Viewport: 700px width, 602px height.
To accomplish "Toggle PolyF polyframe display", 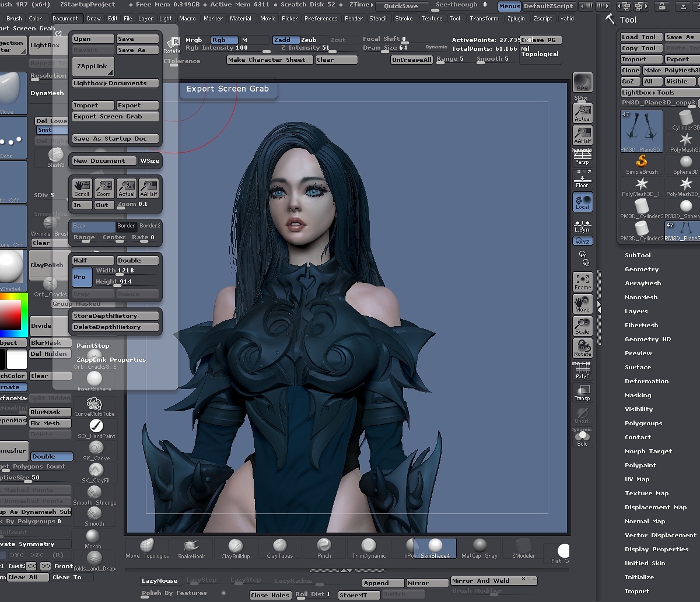I will (582, 370).
